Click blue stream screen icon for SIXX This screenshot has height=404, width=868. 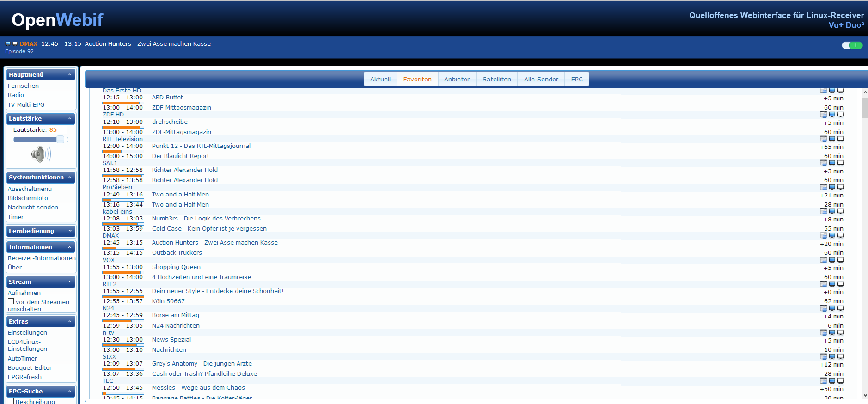tap(832, 356)
